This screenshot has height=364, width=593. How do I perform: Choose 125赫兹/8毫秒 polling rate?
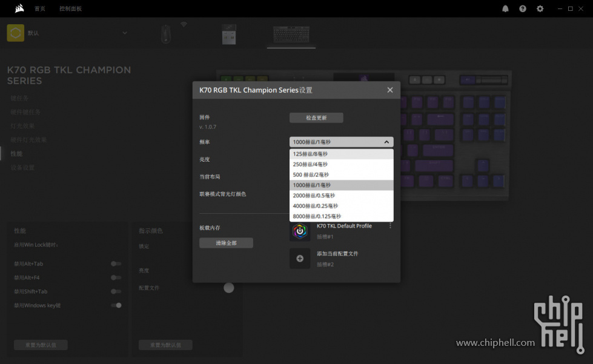pos(341,154)
